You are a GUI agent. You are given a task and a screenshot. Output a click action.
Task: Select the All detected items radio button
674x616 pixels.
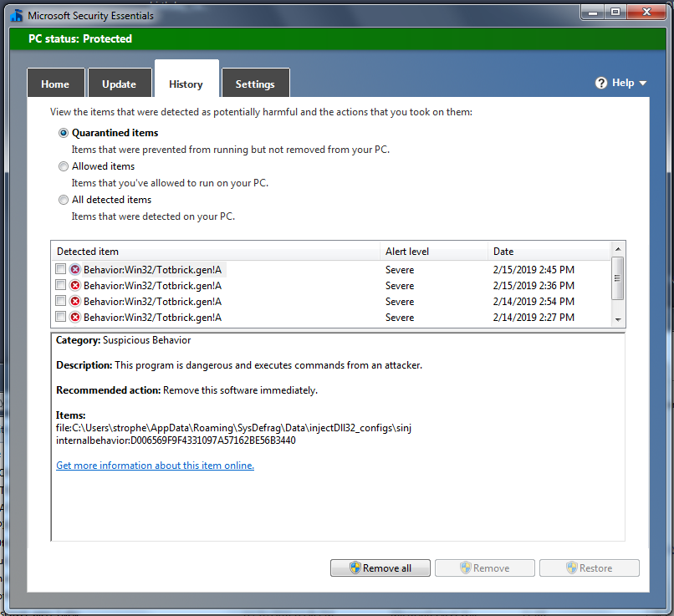(64, 200)
